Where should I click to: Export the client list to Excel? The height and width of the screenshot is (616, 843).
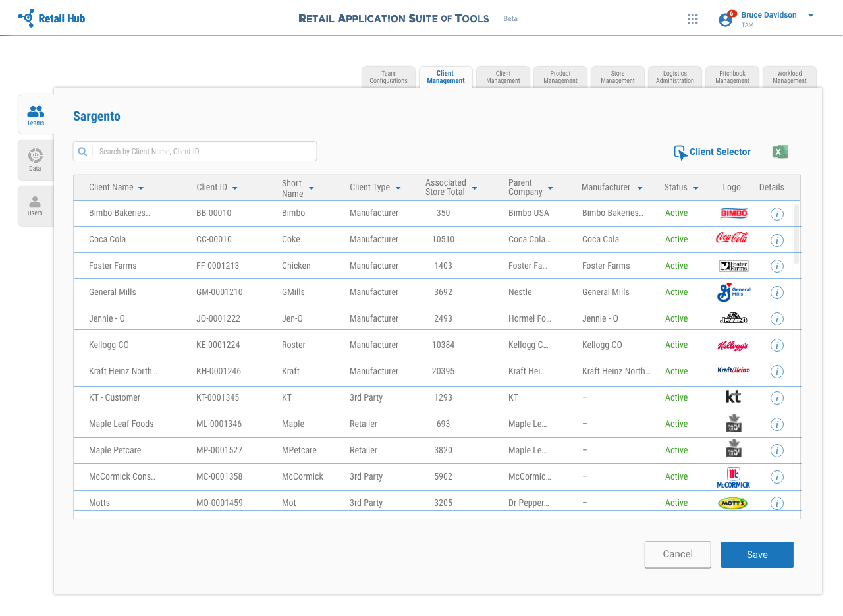coord(780,152)
